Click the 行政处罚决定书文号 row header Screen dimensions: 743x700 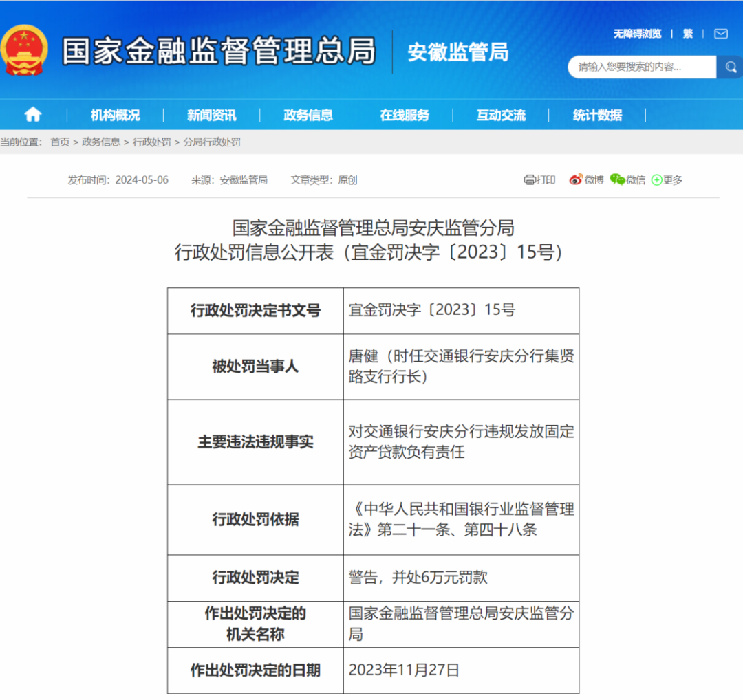tap(255, 310)
